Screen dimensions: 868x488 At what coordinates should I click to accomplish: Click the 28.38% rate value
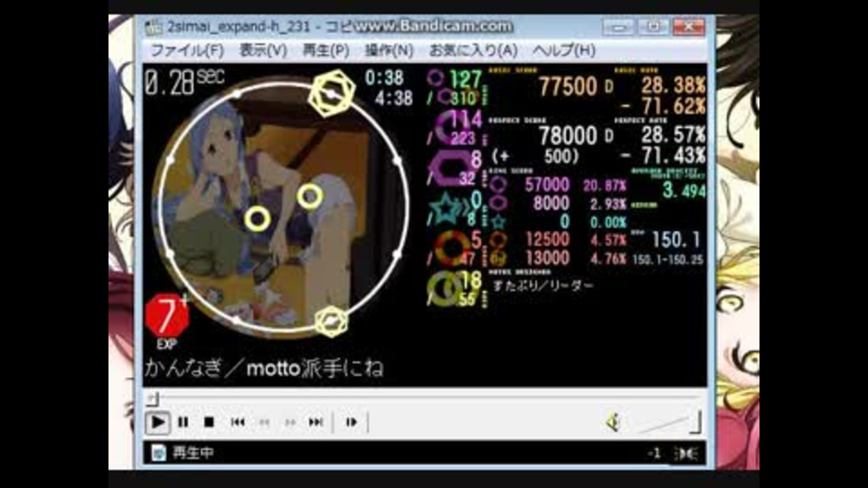point(673,86)
